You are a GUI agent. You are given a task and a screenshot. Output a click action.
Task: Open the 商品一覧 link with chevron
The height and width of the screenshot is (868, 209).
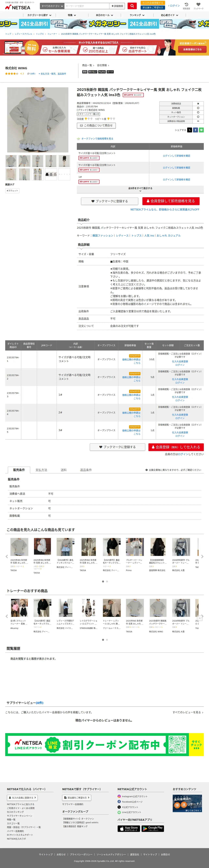tap(88, 65)
